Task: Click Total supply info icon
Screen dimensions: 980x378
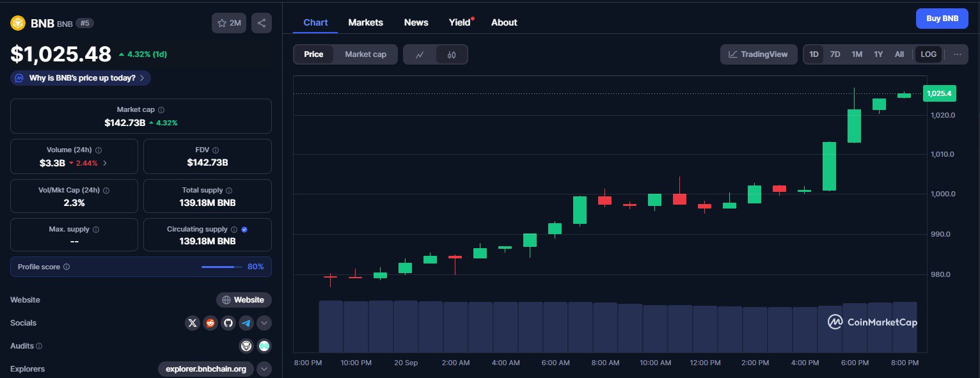Action: [229, 191]
